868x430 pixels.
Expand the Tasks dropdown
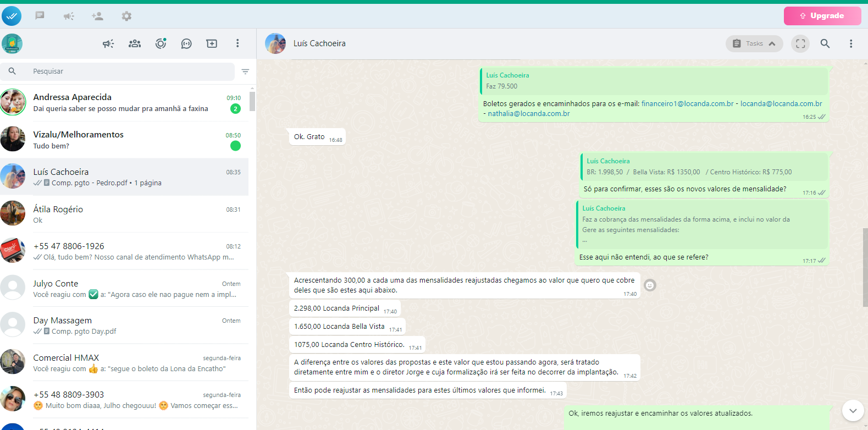[754, 43]
